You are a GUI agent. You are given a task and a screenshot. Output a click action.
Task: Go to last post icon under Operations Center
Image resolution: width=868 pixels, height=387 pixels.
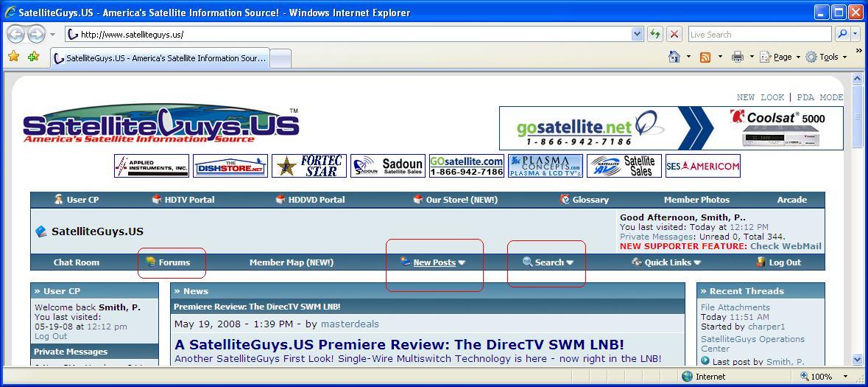(x=705, y=361)
